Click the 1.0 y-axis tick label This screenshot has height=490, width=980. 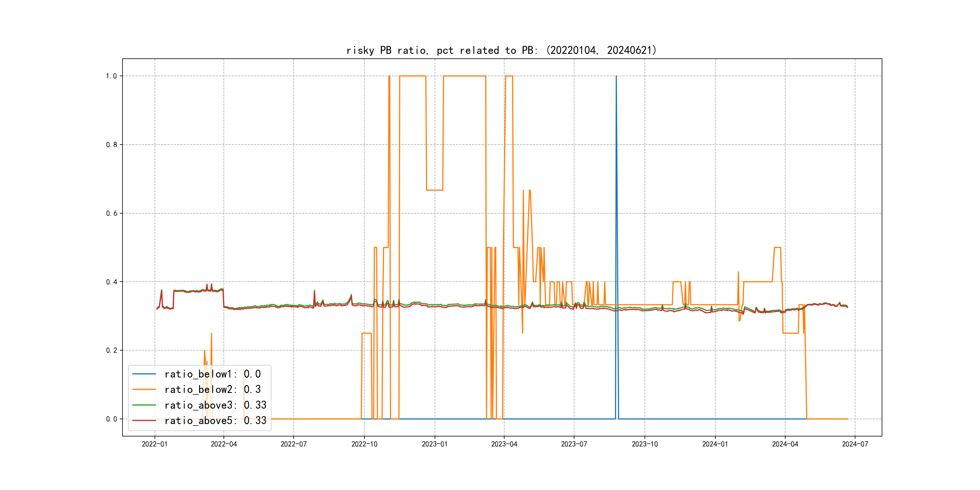(x=112, y=76)
